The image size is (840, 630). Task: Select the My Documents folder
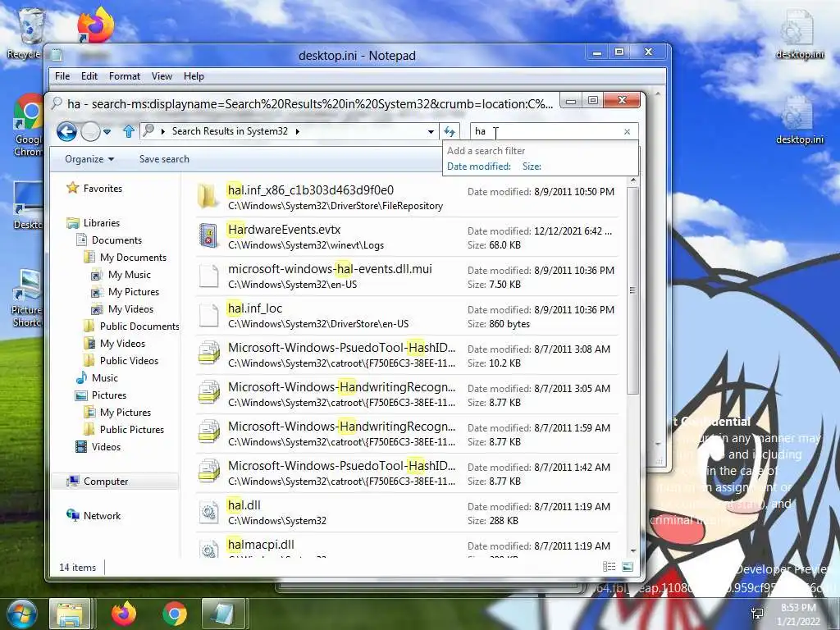(x=125, y=257)
